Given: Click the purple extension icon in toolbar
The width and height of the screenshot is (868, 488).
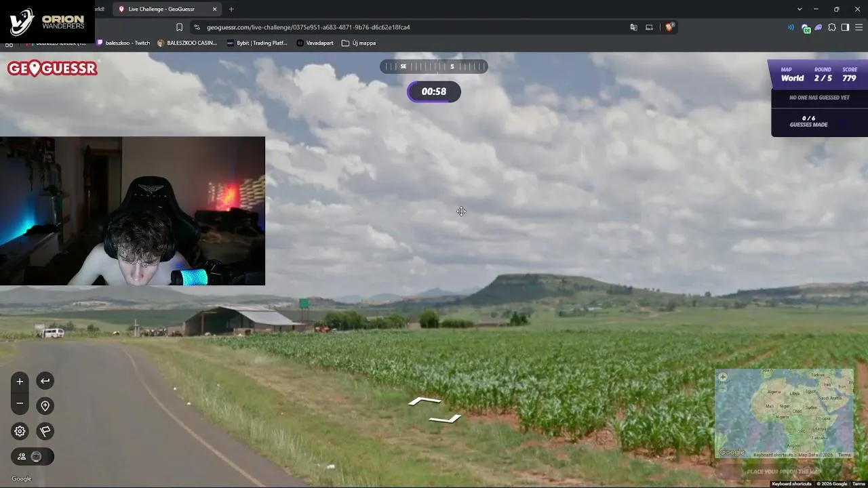Looking at the screenshot, I should point(818,27).
